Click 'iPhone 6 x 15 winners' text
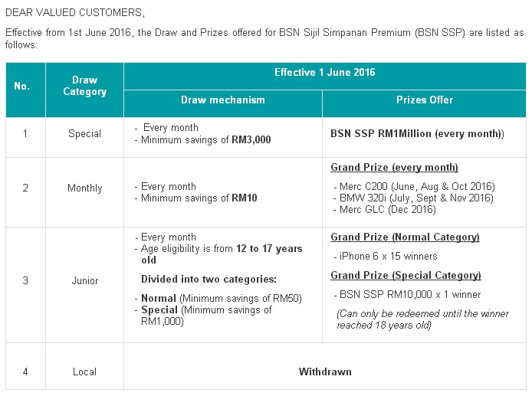532x396 pixels. pyautogui.click(x=386, y=257)
